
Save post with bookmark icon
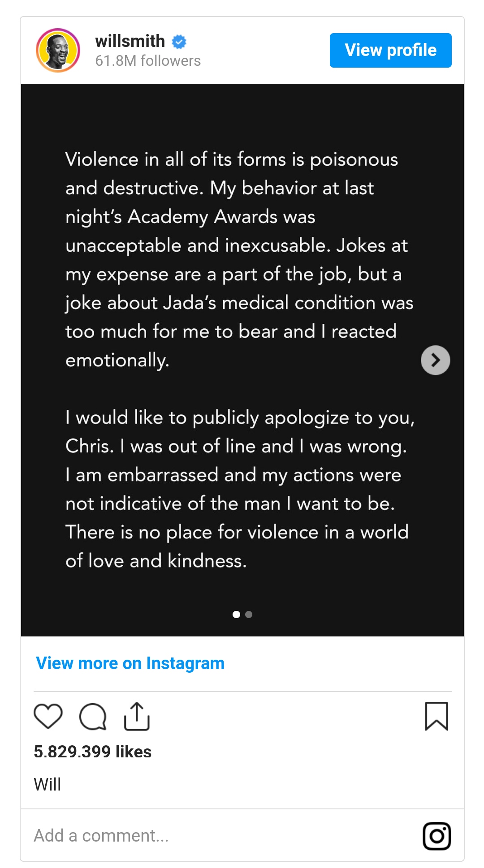click(436, 716)
